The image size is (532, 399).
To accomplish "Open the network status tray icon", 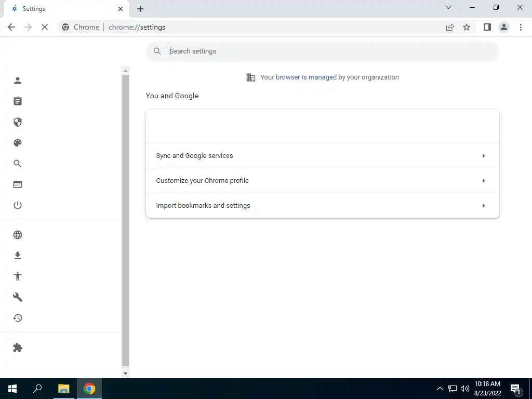I will pyautogui.click(x=453, y=389).
